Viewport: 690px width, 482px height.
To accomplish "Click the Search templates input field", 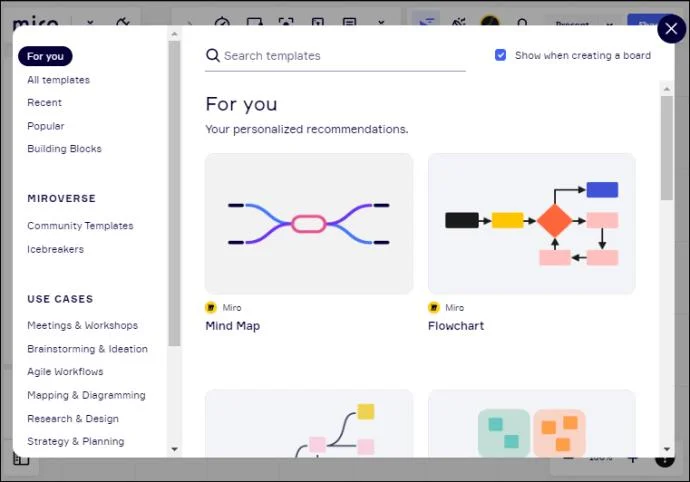I will point(340,56).
